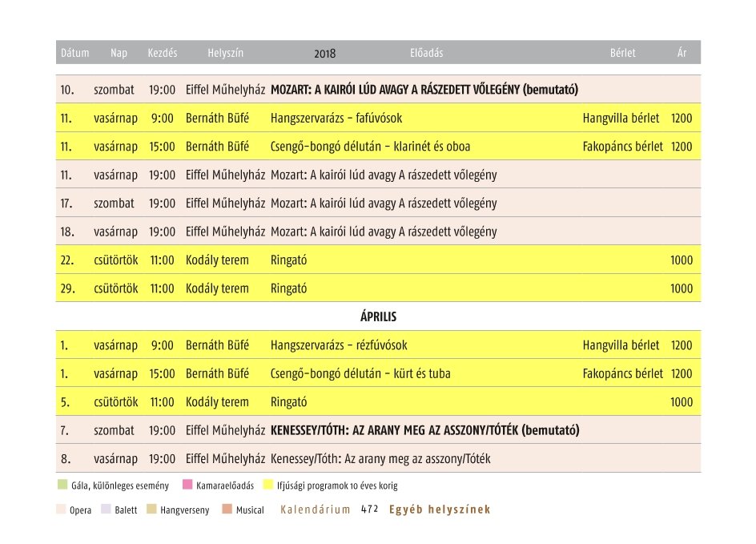Click the Kezdés column header

coord(163,53)
